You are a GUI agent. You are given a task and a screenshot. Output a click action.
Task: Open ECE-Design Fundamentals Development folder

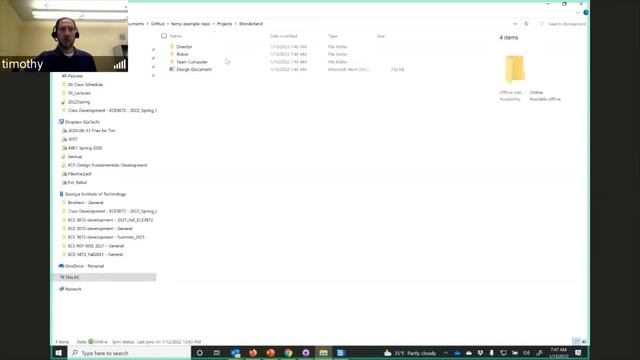tap(107, 165)
